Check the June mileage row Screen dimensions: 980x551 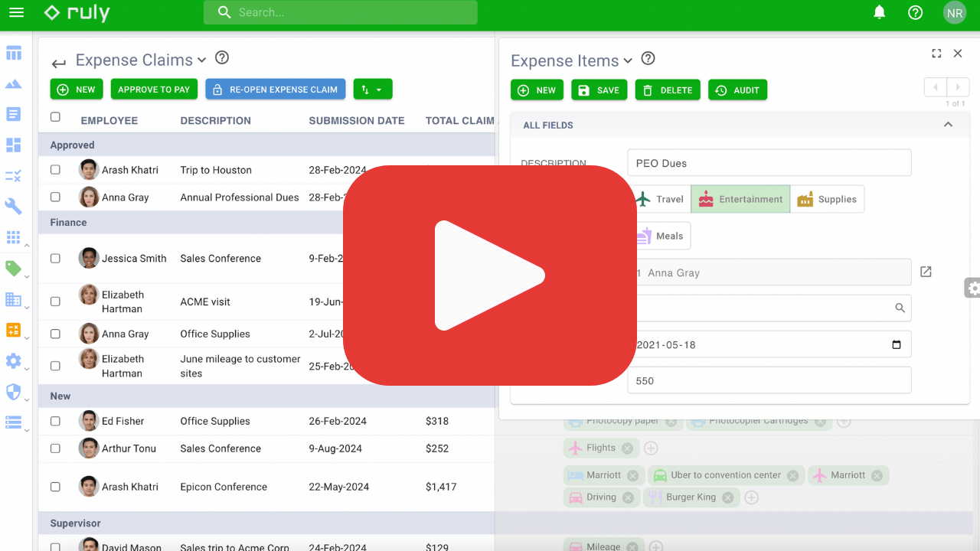pyautogui.click(x=55, y=366)
